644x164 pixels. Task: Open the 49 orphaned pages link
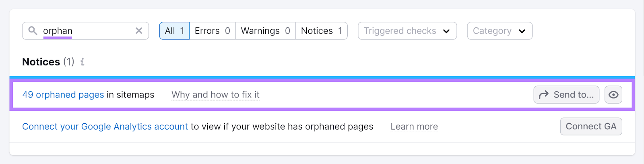pos(63,95)
